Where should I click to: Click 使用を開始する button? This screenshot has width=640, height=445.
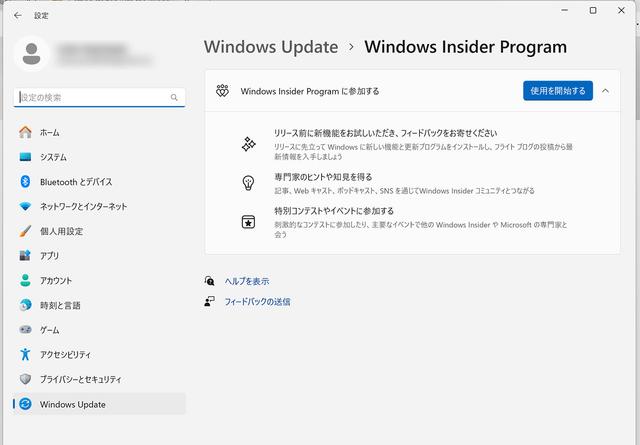(x=558, y=91)
